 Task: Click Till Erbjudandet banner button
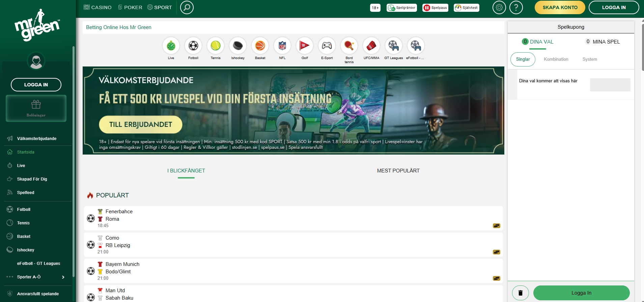click(x=141, y=125)
